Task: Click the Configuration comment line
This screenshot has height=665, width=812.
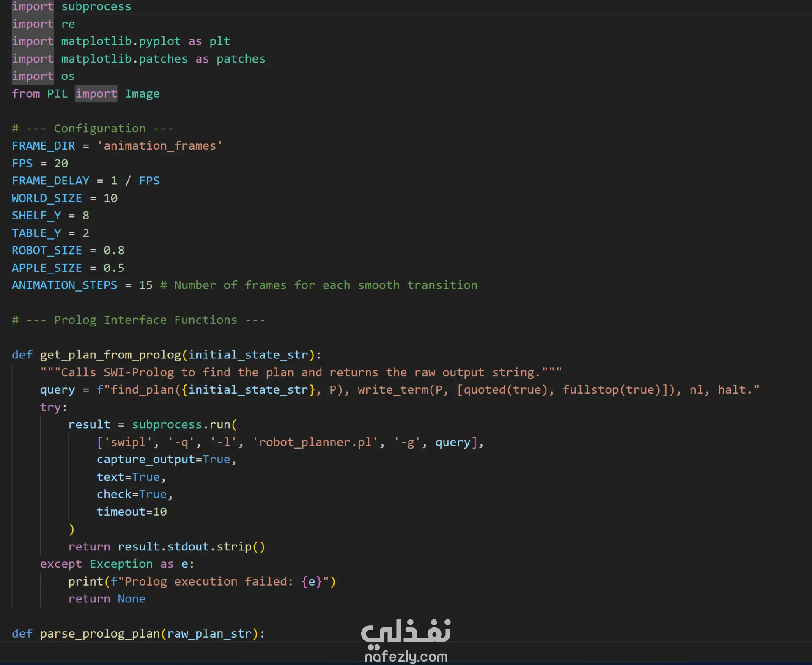Action: pyautogui.click(x=92, y=129)
